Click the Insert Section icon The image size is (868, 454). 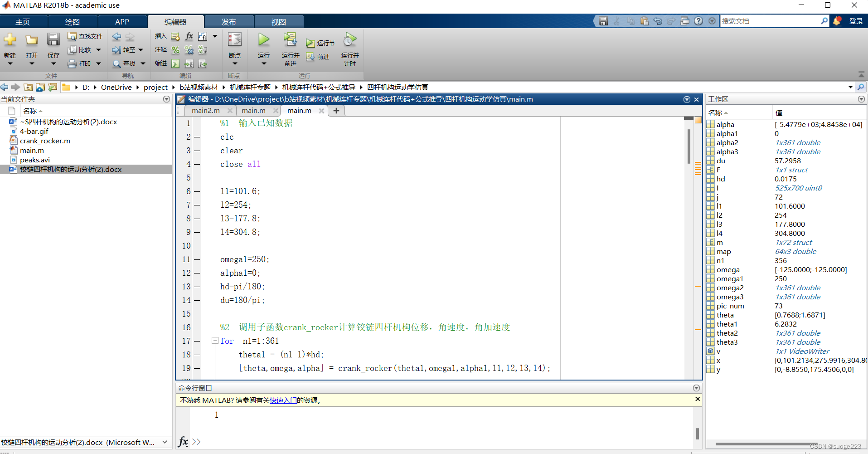coord(175,36)
